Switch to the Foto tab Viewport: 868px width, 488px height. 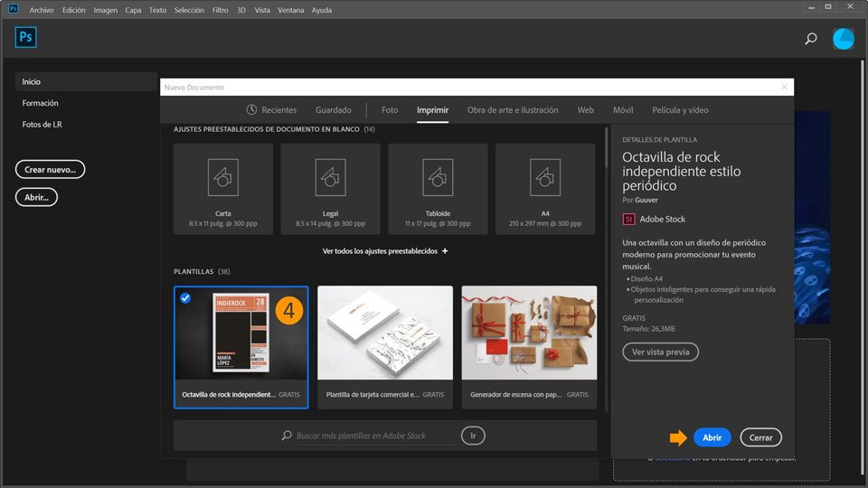[390, 110]
